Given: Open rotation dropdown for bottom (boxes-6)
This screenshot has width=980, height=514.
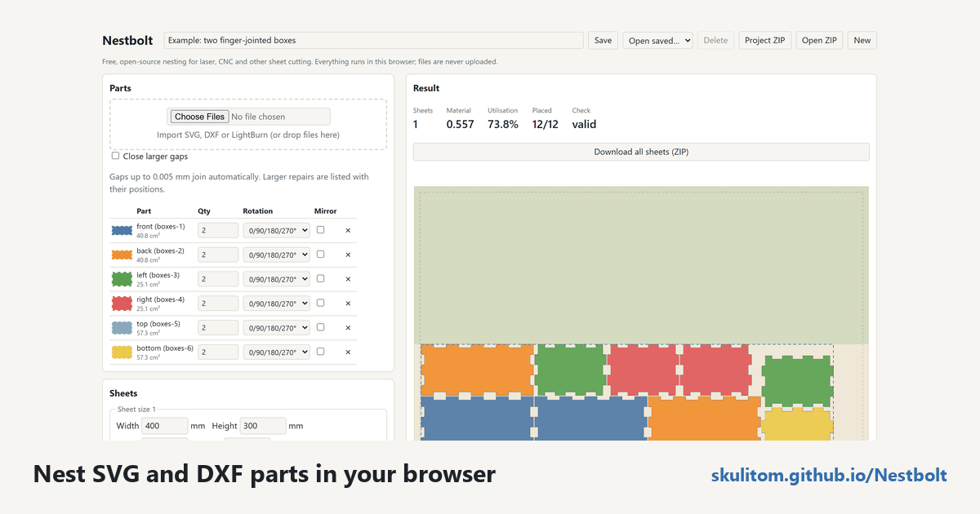Looking at the screenshot, I should click(x=277, y=352).
